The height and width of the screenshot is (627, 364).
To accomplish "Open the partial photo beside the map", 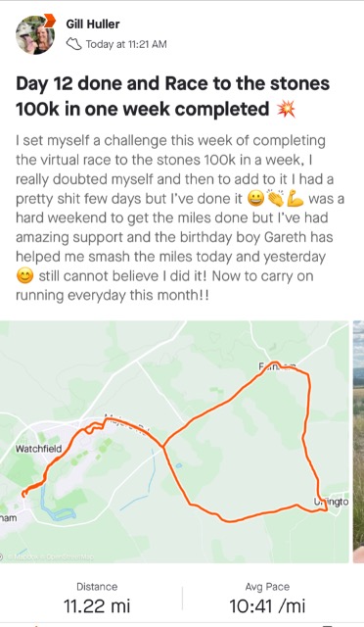I will (x=358, y=442).
